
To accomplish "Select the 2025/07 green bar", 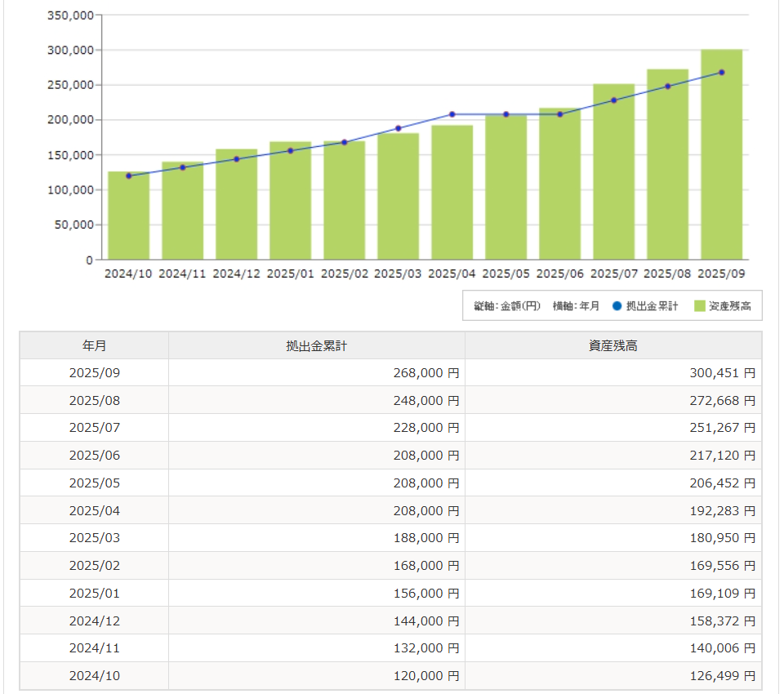I will coord(613,172).
